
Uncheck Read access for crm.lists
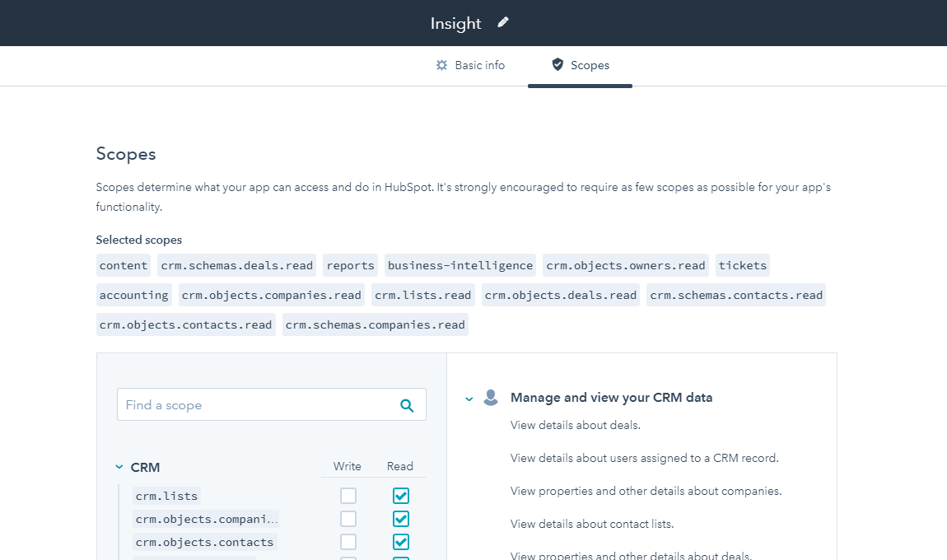coord(400,496)
